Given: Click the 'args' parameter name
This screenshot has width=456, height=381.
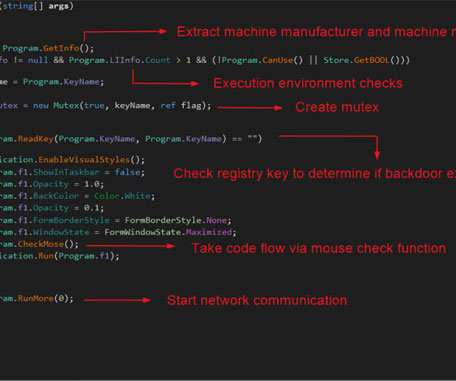Looking at the screenshot, I should 59,6.
